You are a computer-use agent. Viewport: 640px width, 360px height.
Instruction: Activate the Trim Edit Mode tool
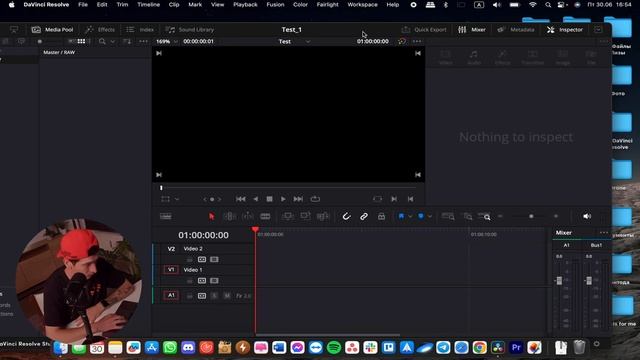[x=229, y=216]
